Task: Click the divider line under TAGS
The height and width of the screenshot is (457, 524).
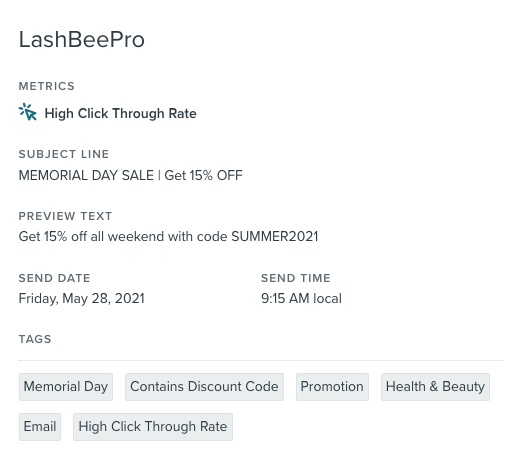Action: (261, 360)
